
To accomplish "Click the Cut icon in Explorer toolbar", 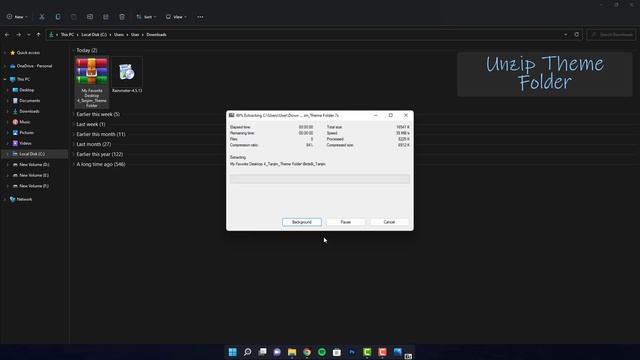I will click(x=42, y=17).
